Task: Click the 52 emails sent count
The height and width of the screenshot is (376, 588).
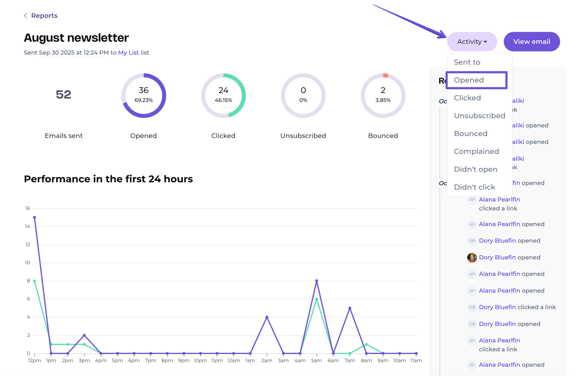Action: (64, 95)
